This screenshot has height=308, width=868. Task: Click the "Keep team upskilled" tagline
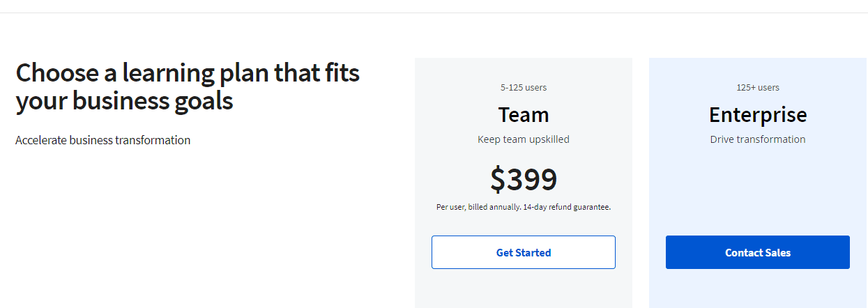(x=523, y=139)
